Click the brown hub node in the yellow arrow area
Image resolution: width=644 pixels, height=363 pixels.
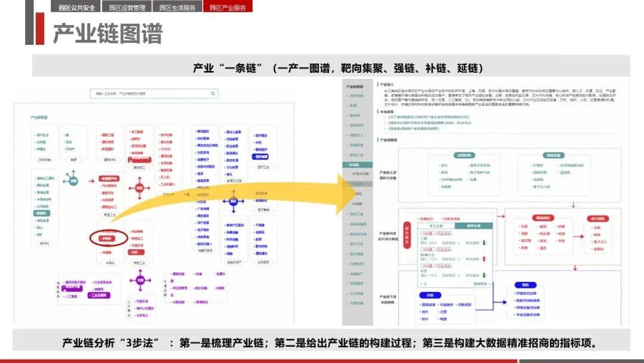(x=234, y=197)
